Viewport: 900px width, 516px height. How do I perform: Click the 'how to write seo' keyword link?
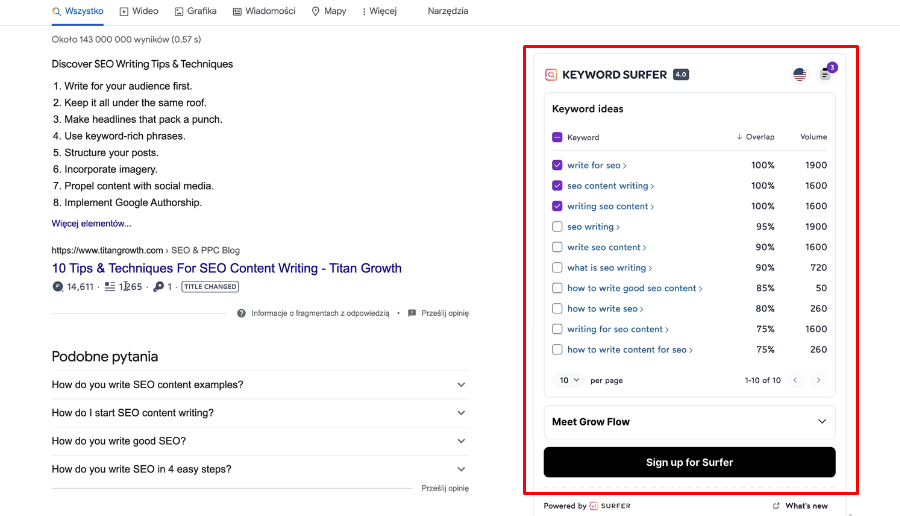tap(605, 308)
